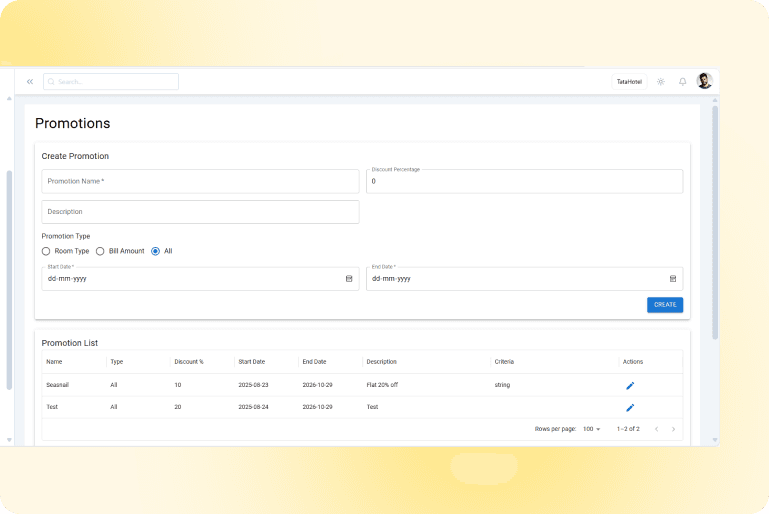The width and height of the screenshot is (769, 514).
Task: Focus the Promotion Name field
Action: [x=200, y=181]
